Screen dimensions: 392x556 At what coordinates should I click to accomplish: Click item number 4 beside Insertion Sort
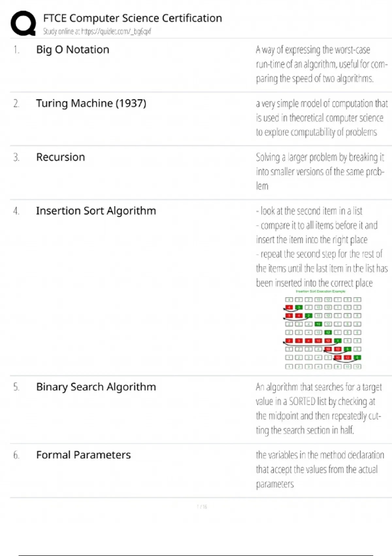[x=16, y=211]
